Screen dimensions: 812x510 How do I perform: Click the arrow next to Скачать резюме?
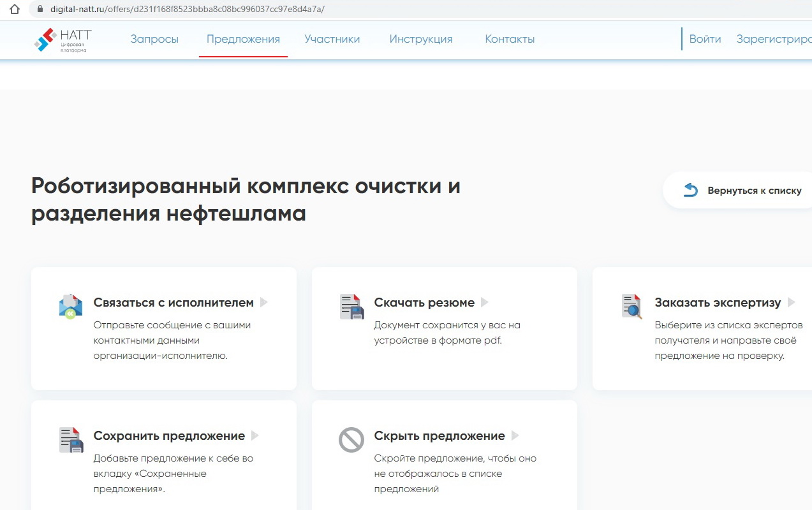point(485,303)
